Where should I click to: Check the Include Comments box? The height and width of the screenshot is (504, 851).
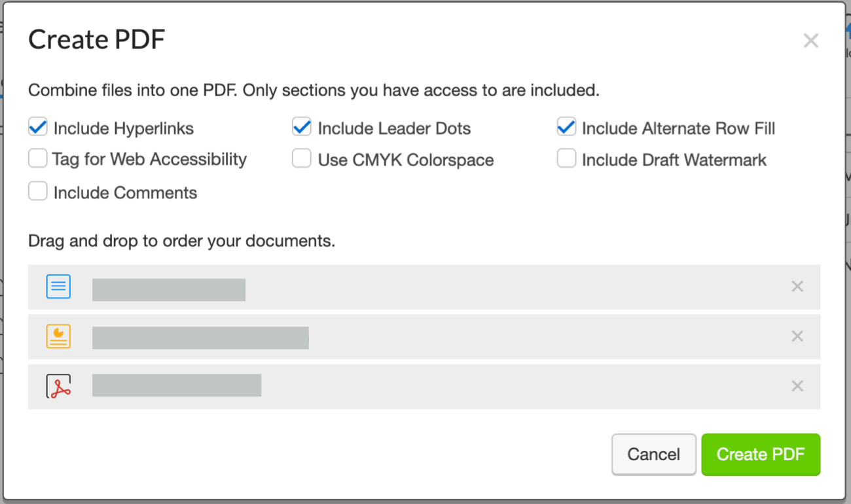coord(38,192)
